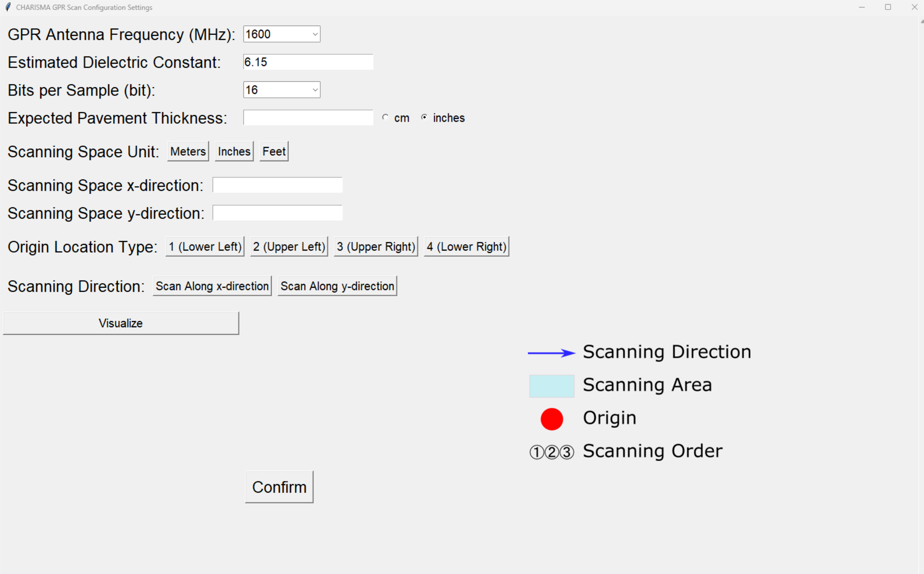Viewport: 924px width, 574px height.
Task: Click the blue Scanning Direction arrow legend icon
Action: [x=552, y=353]
